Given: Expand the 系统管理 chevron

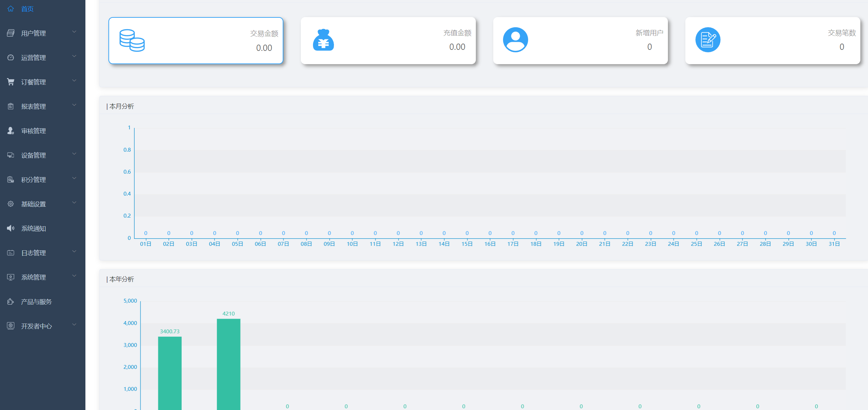Looking at the screenshot, I should (x=74, y=276).
